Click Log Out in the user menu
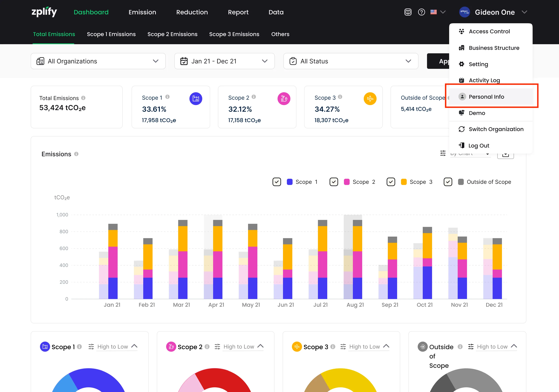This screenshot has height=392, width=559. (x=479, y=146)
